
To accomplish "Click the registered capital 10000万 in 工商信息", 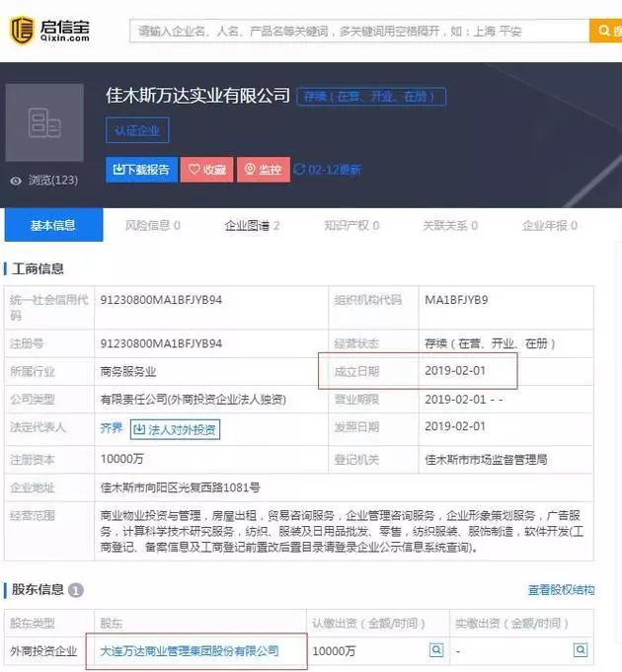I will pyautogui.click(x=121, y=459).
